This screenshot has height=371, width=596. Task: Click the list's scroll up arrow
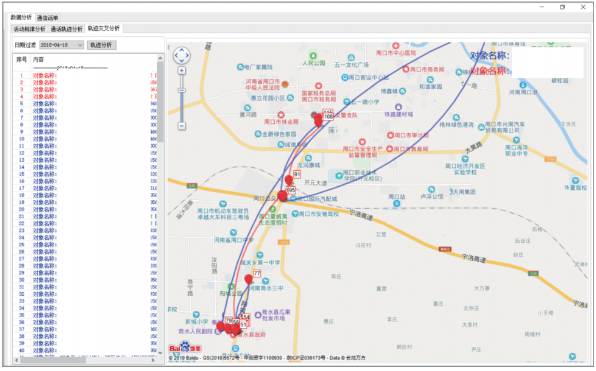(x=160, y=58)
